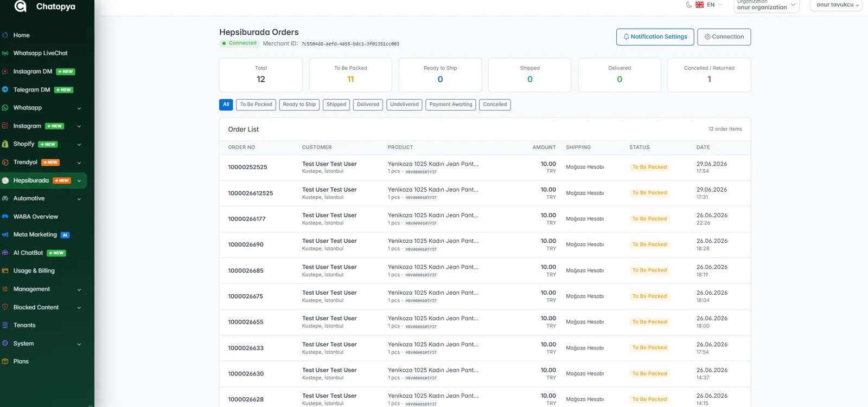Click the Meta Marketing megaphone icon
Image resolution: width=868 pixels, height=407 pixels.
[x=5, y=235]
